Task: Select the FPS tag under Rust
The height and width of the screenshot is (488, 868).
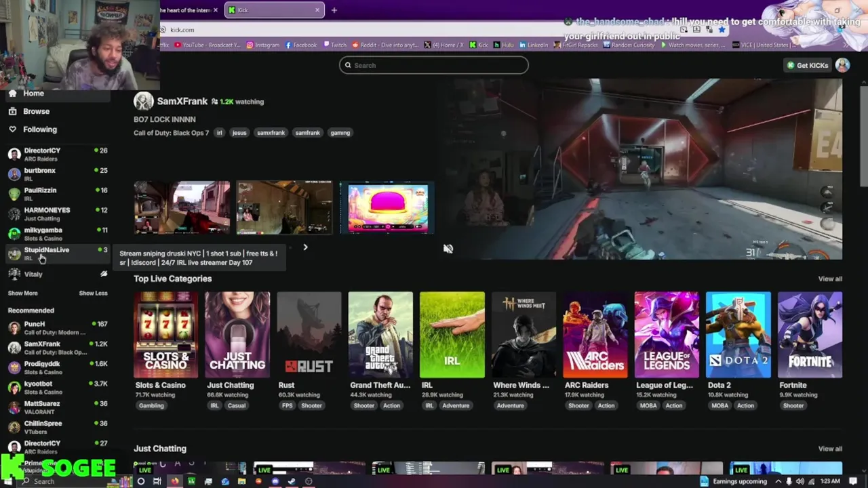Action: 286,405
